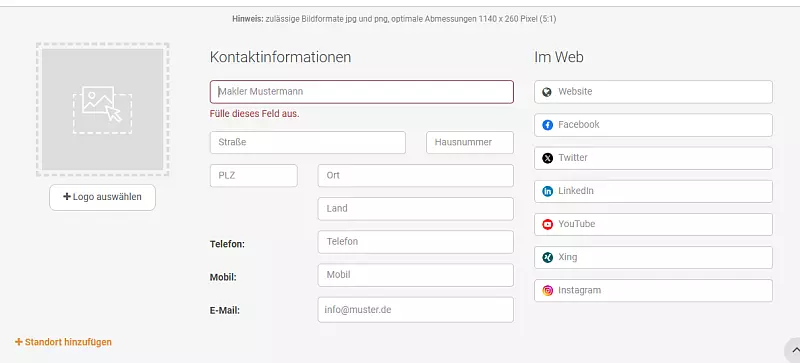
Task: Click the image placeholder icon in logo area
Action: point(103,110)
